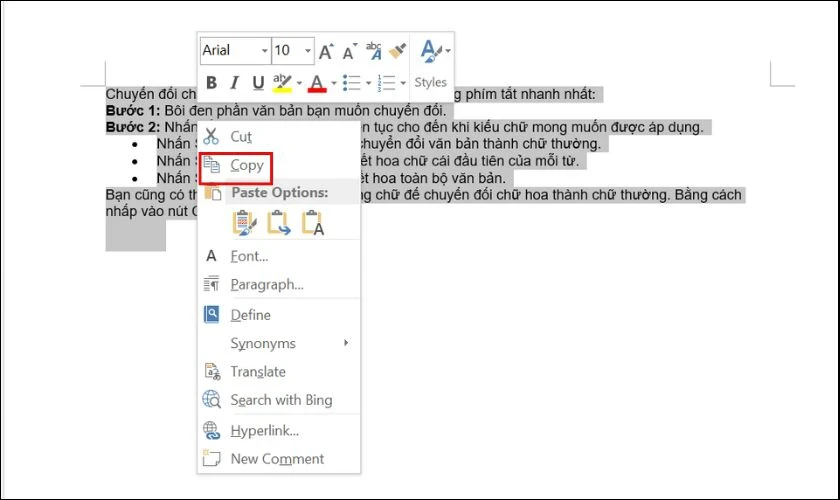Click the Translate icon
The width and height of the screenshot is (840, 500).
[x=212, y=371]
